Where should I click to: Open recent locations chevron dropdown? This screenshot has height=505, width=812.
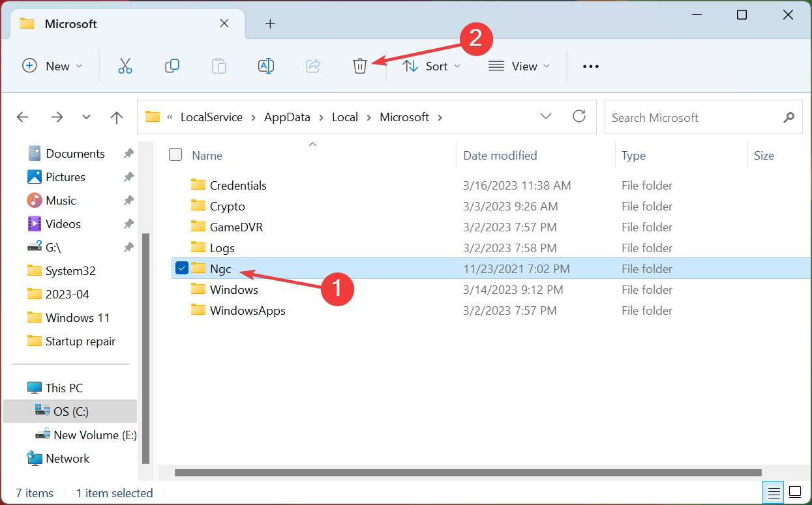[x=87, y=117]
